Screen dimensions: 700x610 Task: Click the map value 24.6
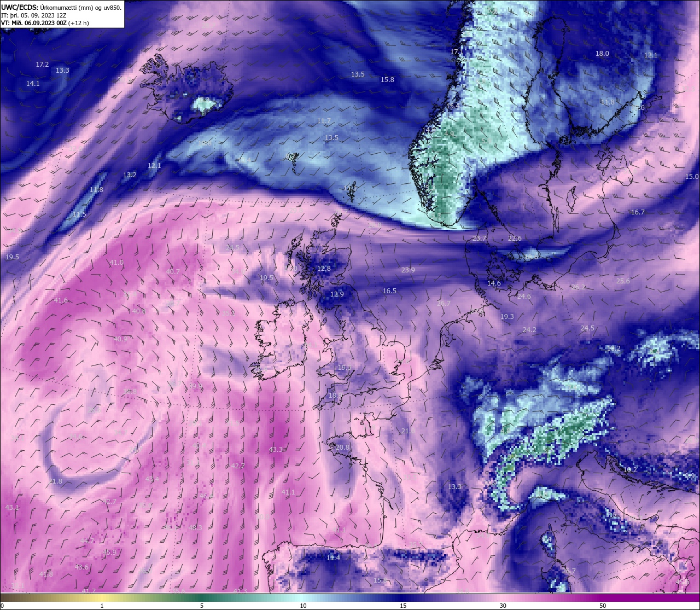pyautogui.click(x=524, y=297)
